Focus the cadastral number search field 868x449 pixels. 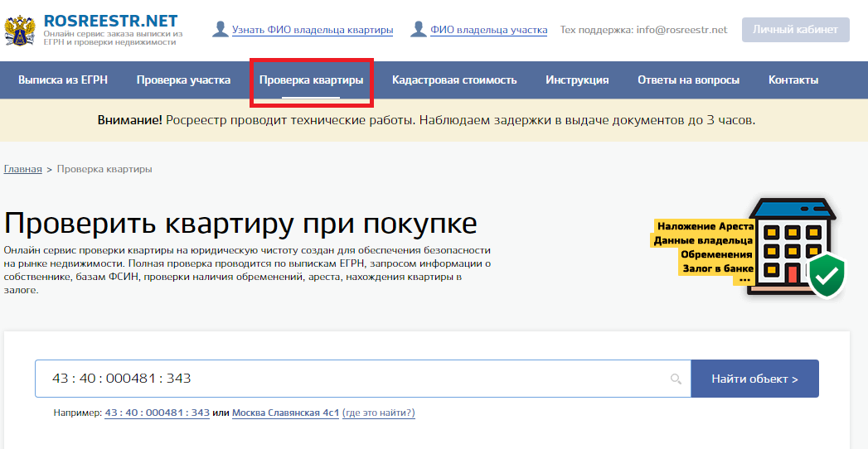[x=362, y=379]
